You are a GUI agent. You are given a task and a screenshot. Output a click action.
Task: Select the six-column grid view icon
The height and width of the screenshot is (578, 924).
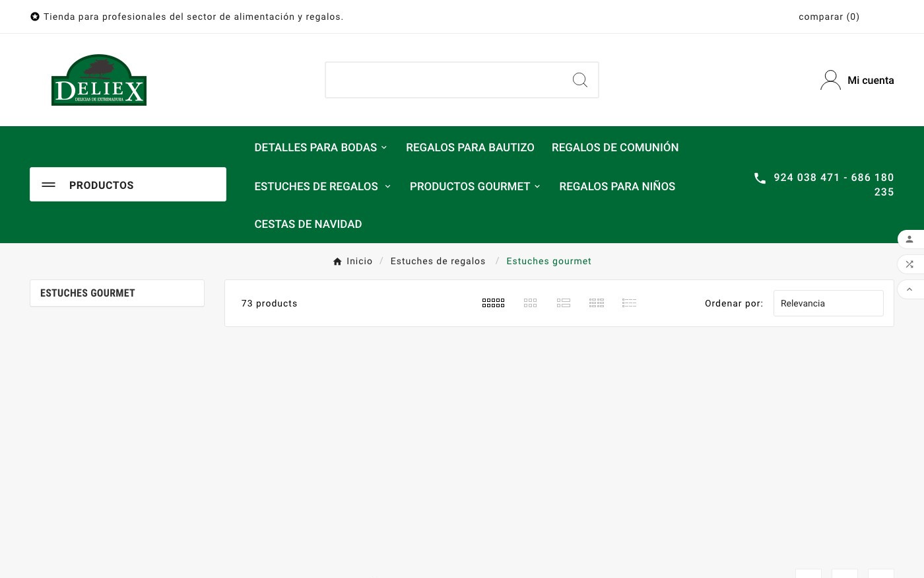click(493, 303)
